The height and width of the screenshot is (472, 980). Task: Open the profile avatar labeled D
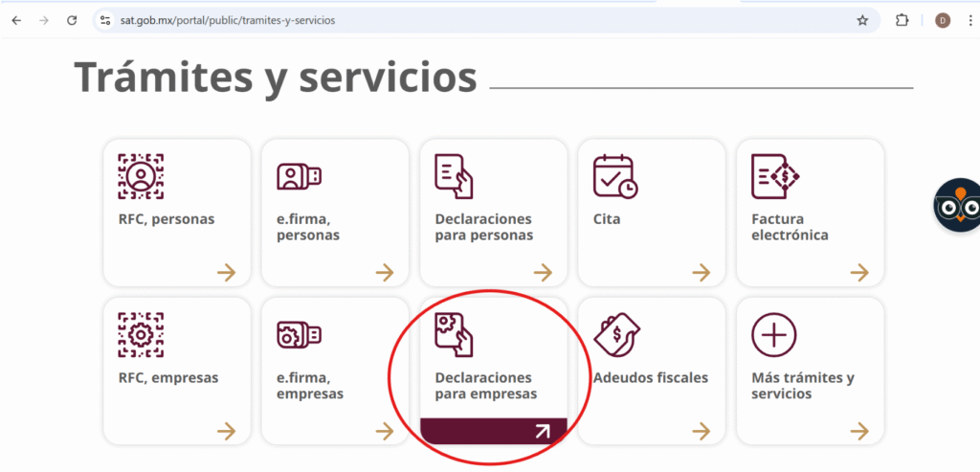943,21
